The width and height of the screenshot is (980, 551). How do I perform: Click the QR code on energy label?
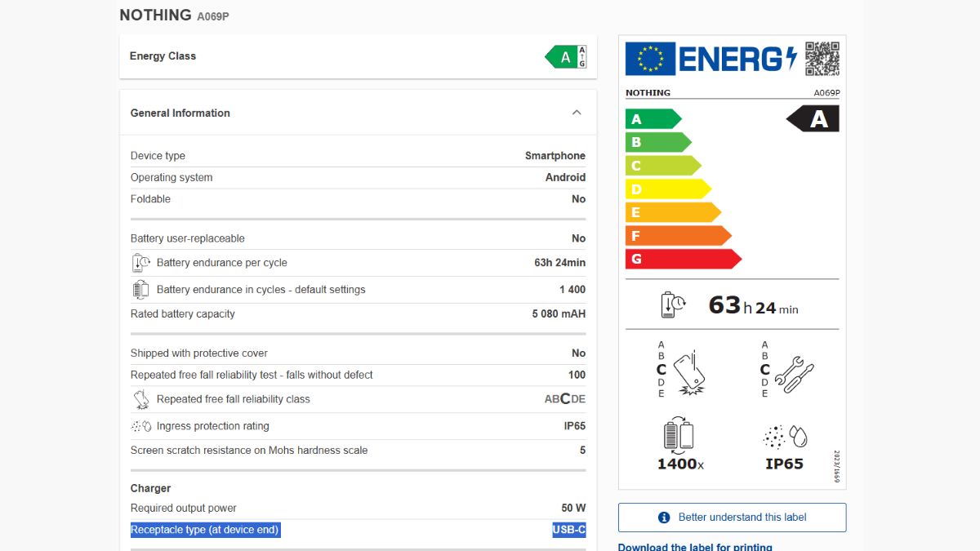[x=822, y=59]
